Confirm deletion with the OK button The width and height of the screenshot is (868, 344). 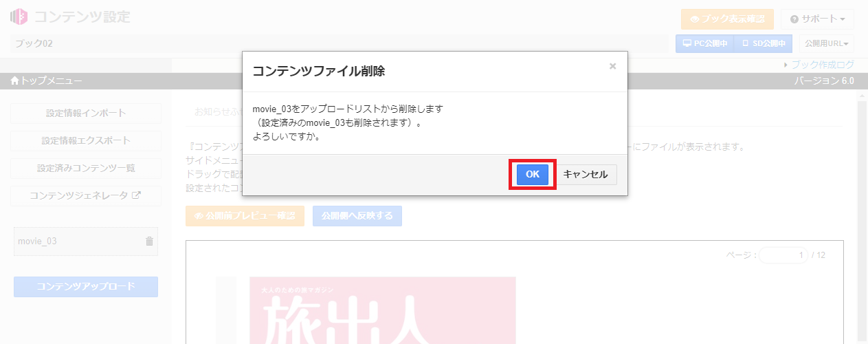point(532,175)
